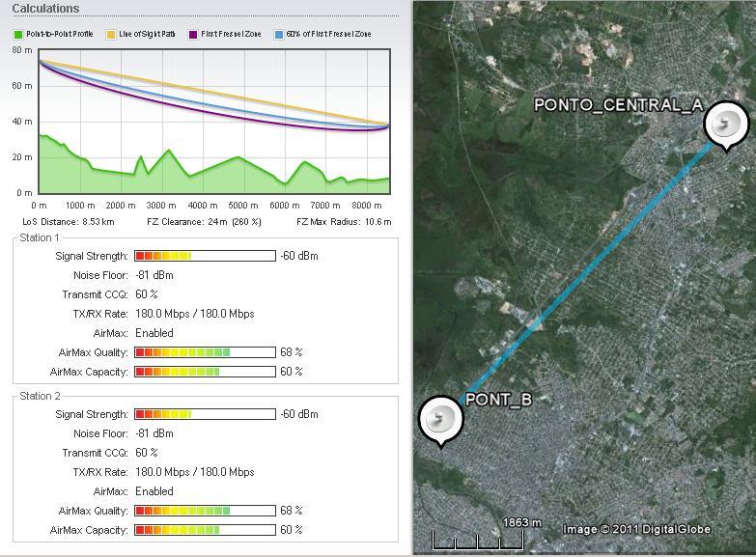This screenshot has height=557, width=756.
Task: Click Station 1 AirMax Quality bar
Action: pos(205,352)
